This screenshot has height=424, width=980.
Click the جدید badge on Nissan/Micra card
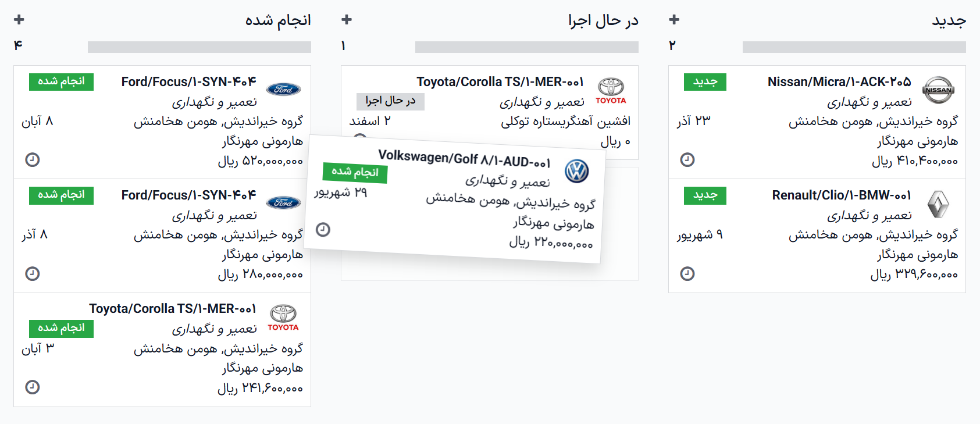705,82
